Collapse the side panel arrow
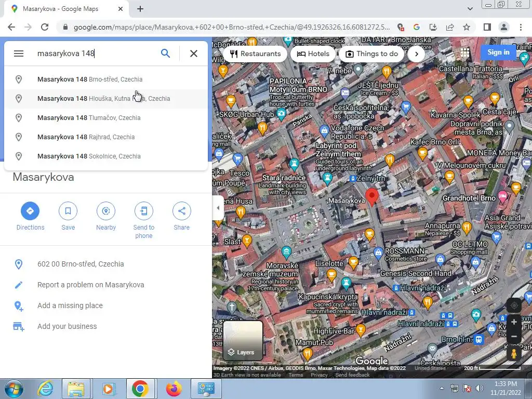This screenshot has width=532, height=399. click(218, 208)
